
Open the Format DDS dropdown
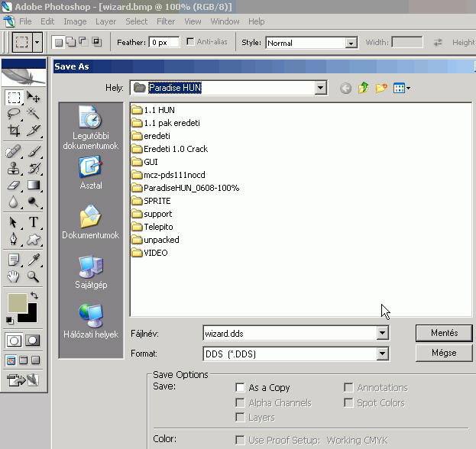click(382, 354)
